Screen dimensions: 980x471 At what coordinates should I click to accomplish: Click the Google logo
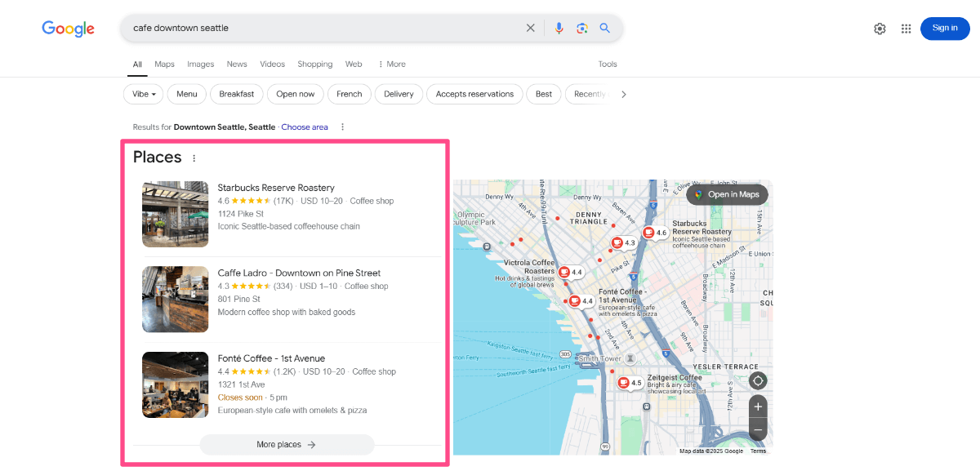point(69,29)
